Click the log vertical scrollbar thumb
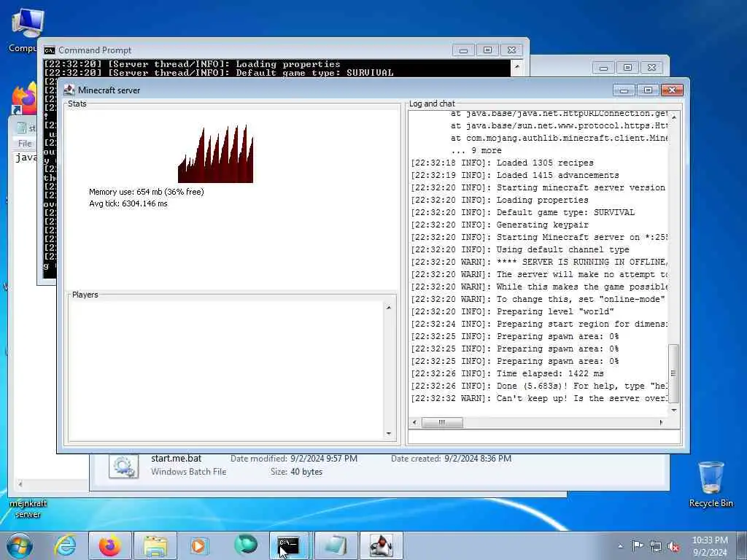 click(673, 373)
